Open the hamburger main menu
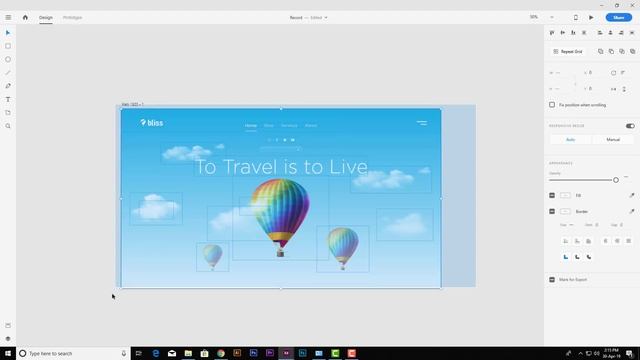The width and height of the screenshot is (640, 360). 8,18
